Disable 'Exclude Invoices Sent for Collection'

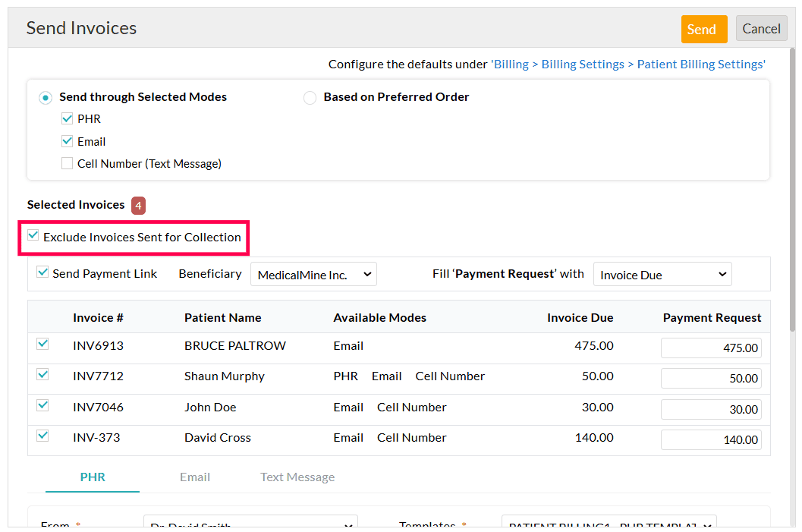coord(33,236)
